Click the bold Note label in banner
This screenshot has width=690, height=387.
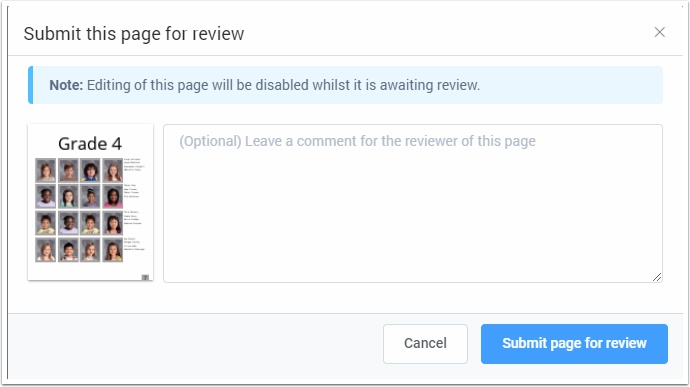(x=66, y=85)
